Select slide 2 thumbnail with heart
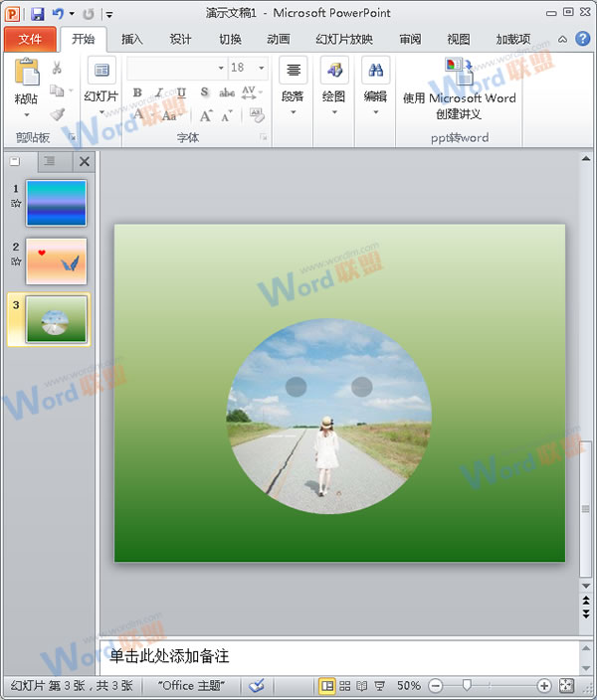This screenshot has height=700, width=597. (x=56, y=262)
